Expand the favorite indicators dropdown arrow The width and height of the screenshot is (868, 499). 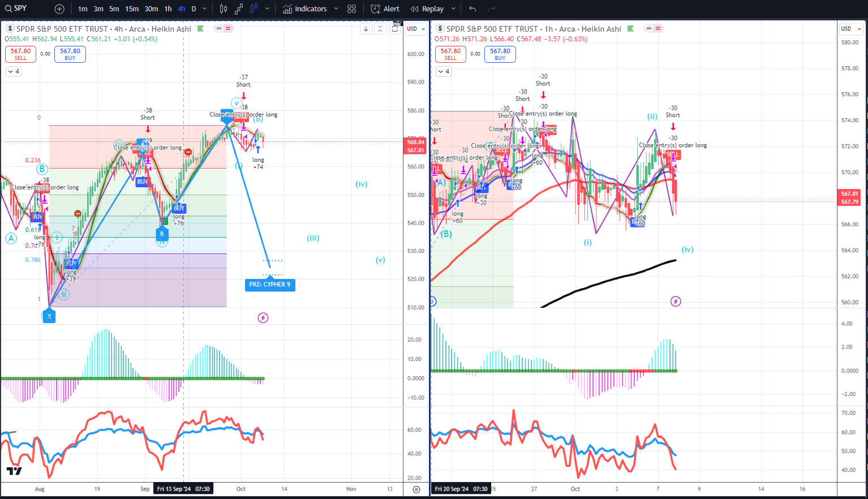pyautogui.click(x=336, y=8)
